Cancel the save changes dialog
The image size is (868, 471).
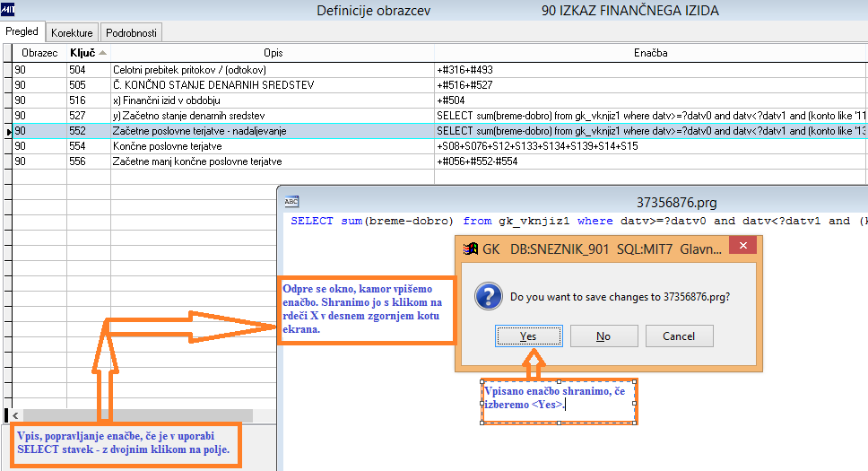[679, 336]
